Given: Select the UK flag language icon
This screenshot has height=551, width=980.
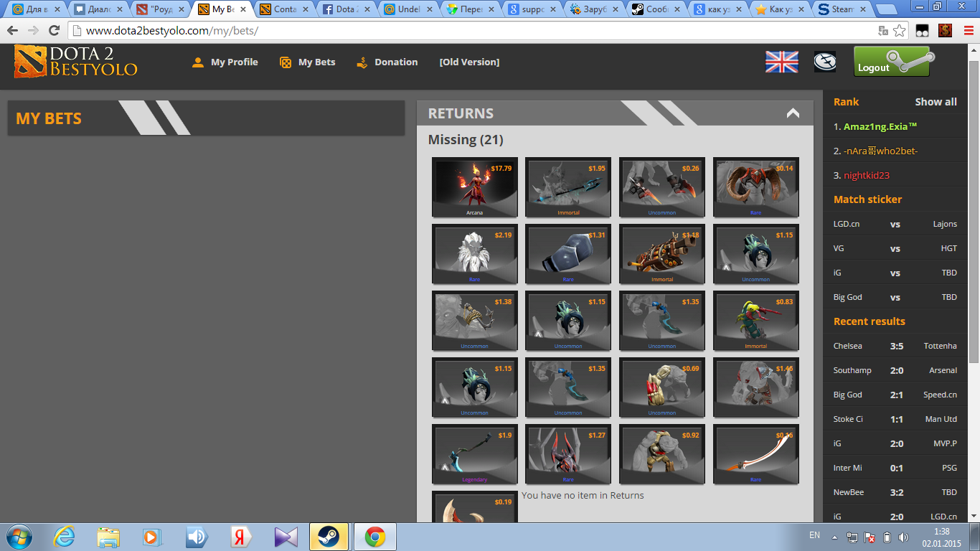Looking at the screenshot, I should pos(782,62).
